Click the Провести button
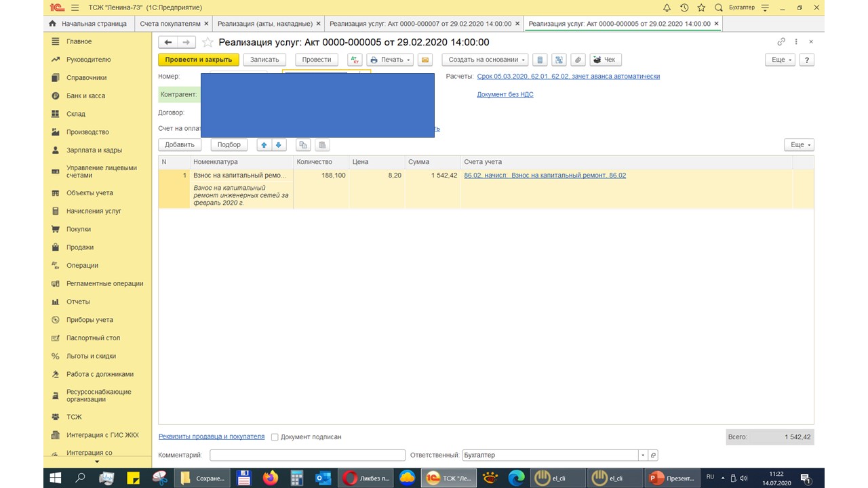The image size is (868, 488). click(x=317, y=60)
